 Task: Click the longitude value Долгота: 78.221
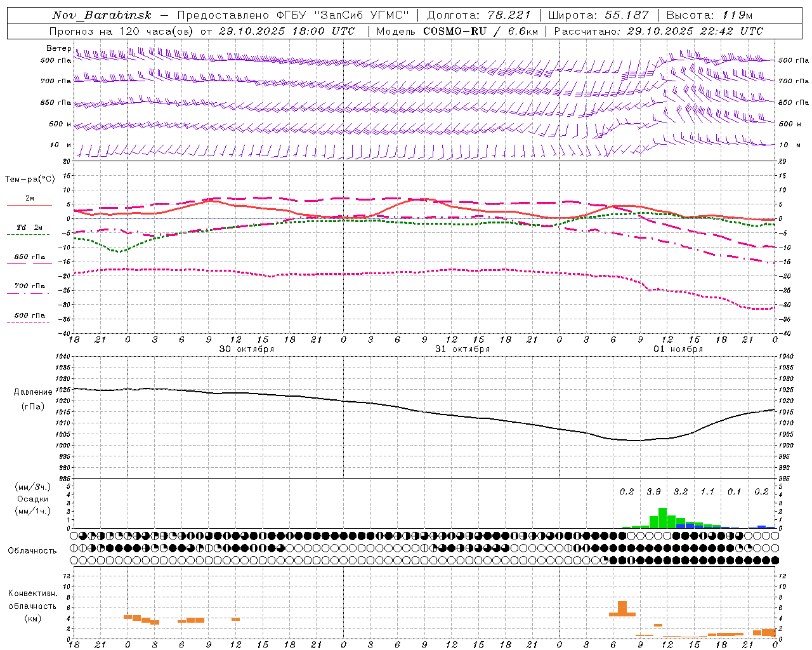[x=479, y=15]
